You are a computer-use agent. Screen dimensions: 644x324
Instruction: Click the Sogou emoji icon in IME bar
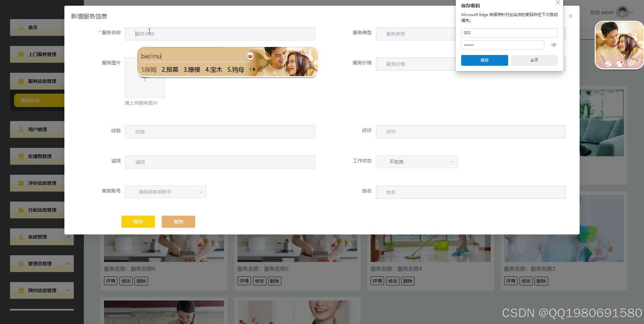[x=250, y=56]
